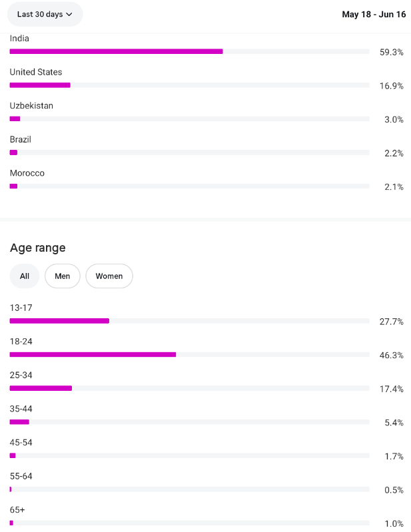
Task: Click the 46.3% value for 18-24
Action: tap(392, 356)
